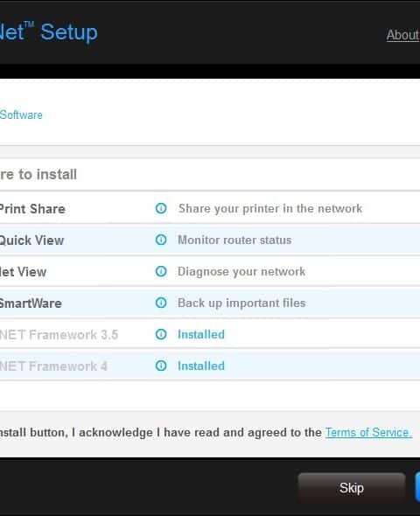Select the Software step label
Screen dimensions: 420x516
tap(21, 115)
